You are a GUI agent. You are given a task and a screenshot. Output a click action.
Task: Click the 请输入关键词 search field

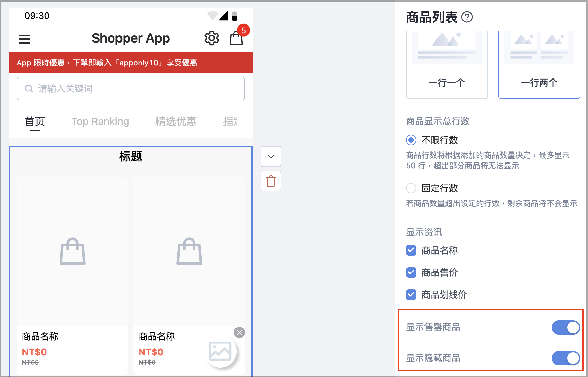[131, 89]
